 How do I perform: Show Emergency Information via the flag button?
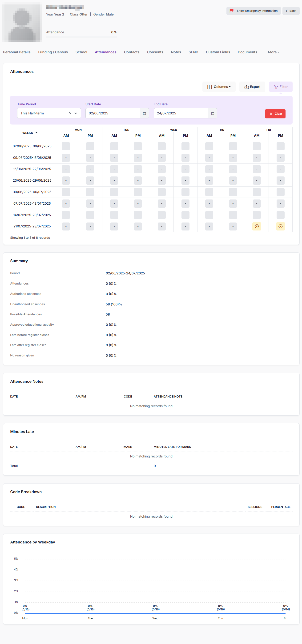coord(253,11)
